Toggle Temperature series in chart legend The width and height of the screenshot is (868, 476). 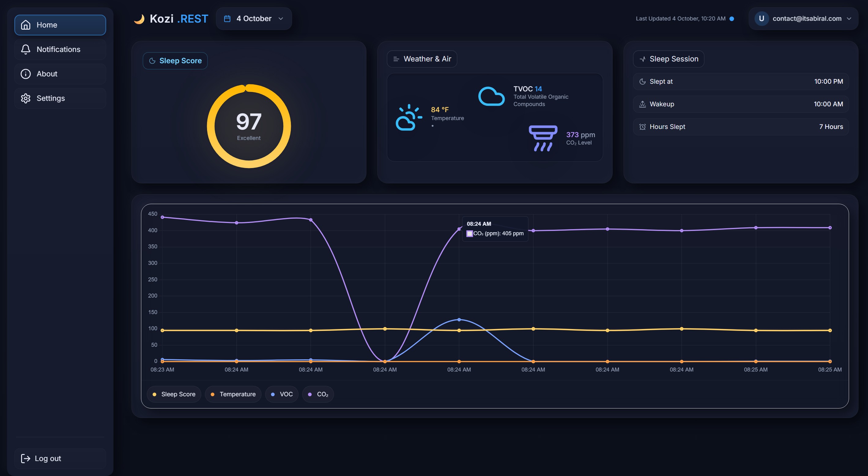(233, 394)
